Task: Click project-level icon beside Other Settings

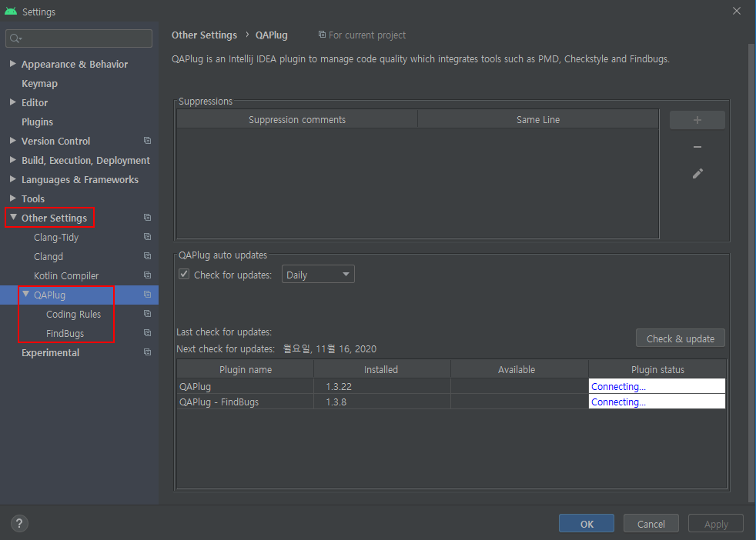Action: click(x=148, y=218)
